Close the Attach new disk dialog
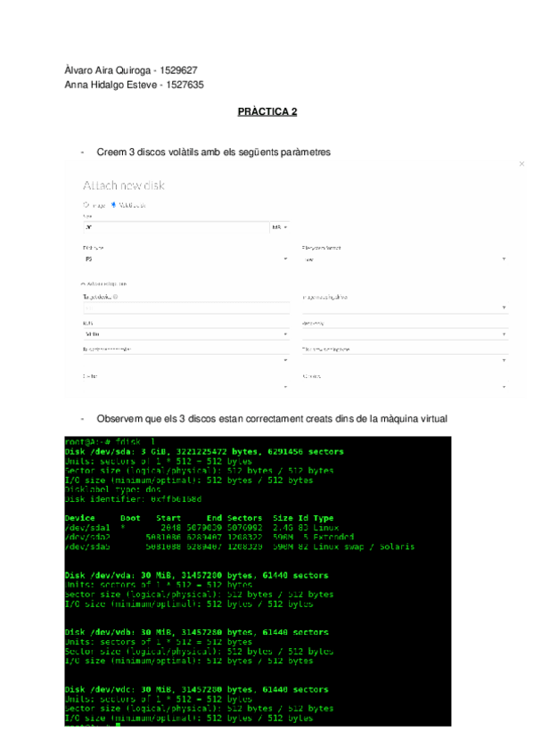The height and width of the screenshot is (756, 534). tap(522, 164)
